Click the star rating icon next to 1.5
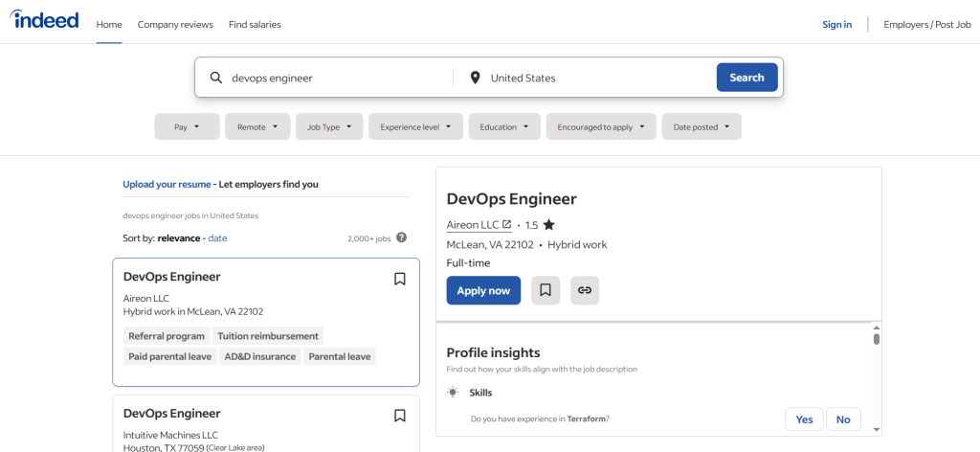Viewport: 980px width, 452px height. coord(548,224)
